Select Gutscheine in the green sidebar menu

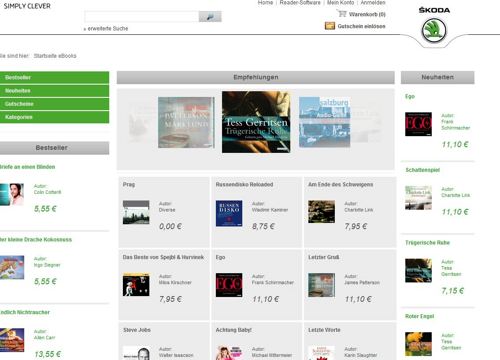coord(54,104)
